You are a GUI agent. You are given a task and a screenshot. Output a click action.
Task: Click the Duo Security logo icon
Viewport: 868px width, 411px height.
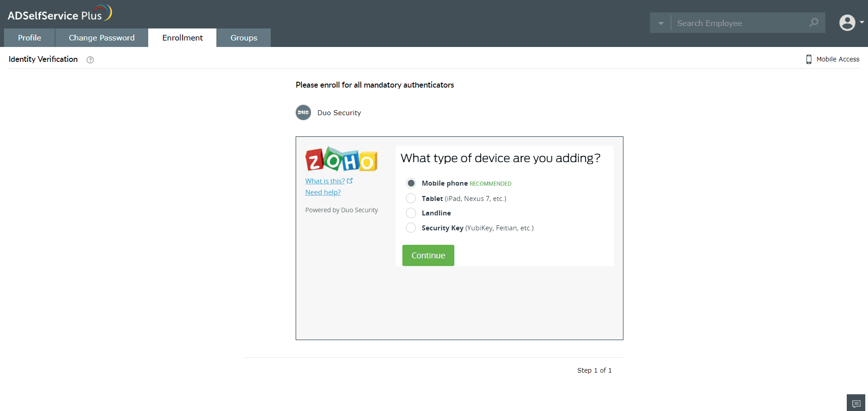click(303, 112)
